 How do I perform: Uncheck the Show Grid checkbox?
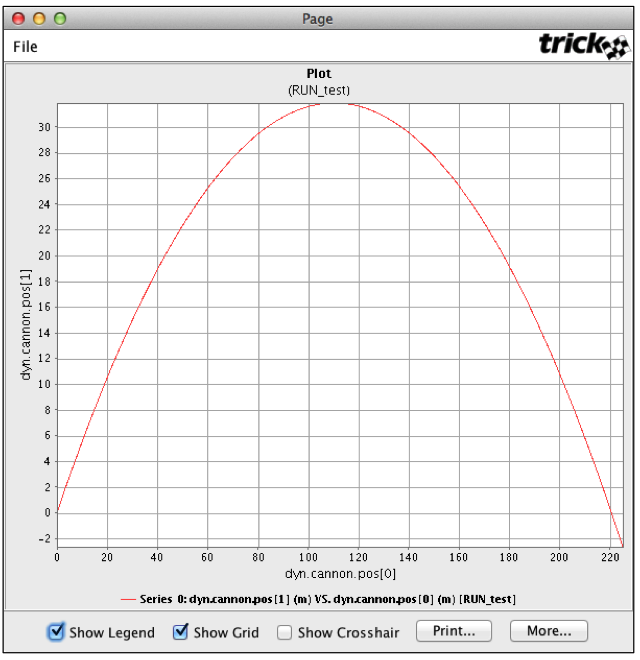[181, 632]
